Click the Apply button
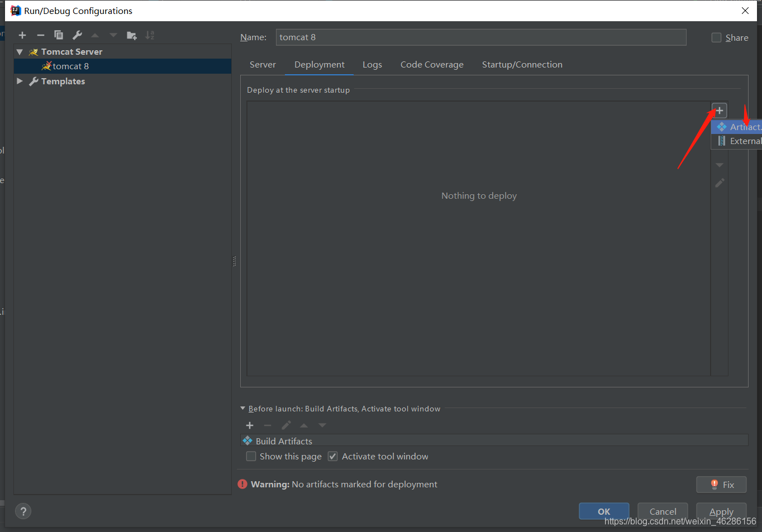 coord(721,511)
